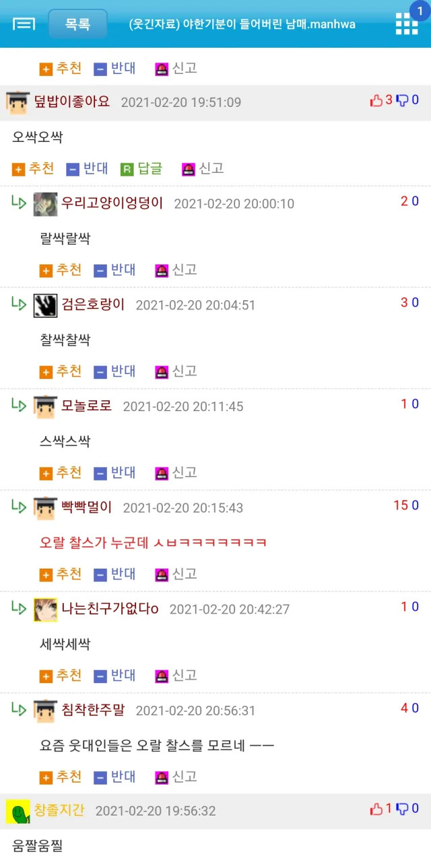
Task: Oppose 검은호랑이's 찰싹찰싹 reply
Action: pos(114,371)
